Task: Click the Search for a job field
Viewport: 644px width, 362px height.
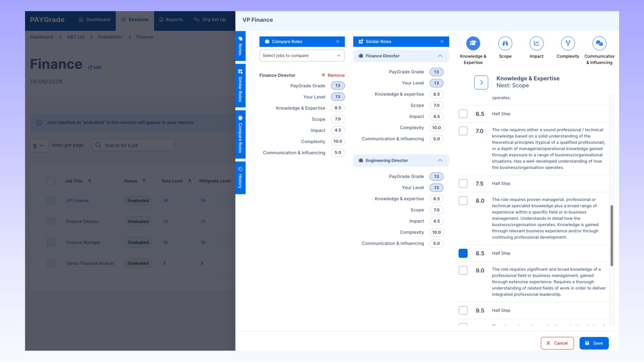Action: coord(133,145)
